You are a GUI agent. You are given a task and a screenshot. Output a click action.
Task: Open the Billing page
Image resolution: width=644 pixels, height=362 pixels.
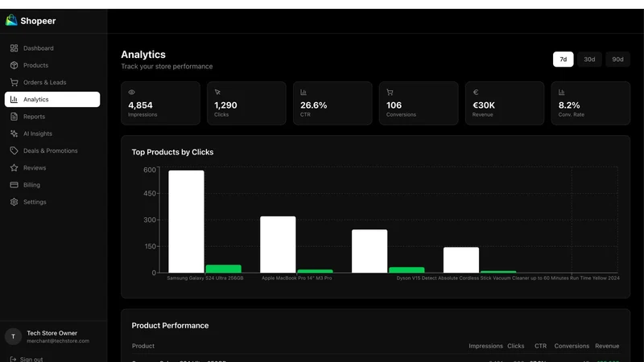click(x=52, y=185)
